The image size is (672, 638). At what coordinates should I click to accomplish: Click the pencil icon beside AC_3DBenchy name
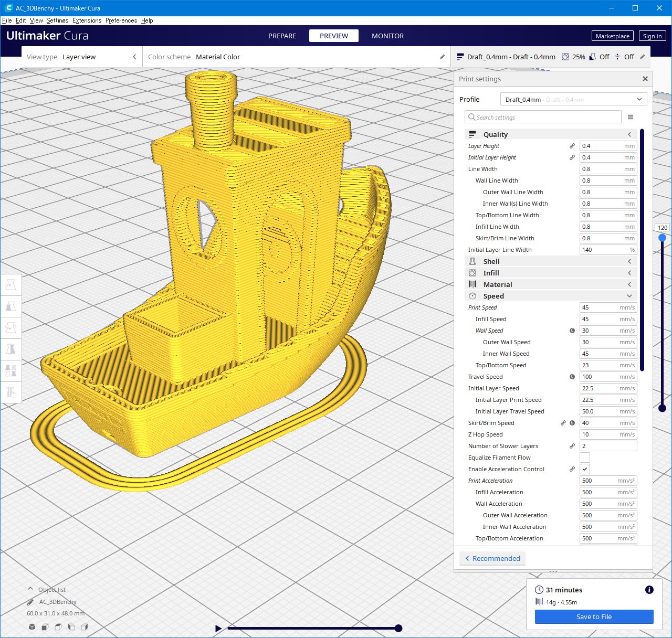click(x=30, y=602)
